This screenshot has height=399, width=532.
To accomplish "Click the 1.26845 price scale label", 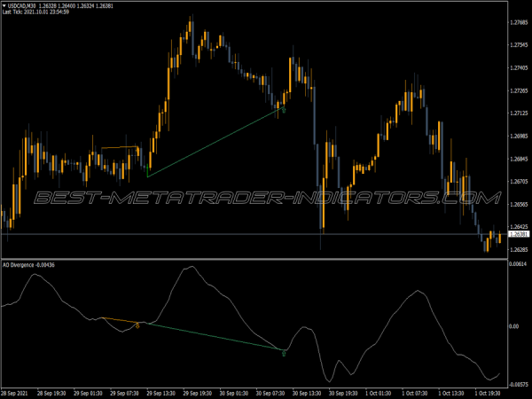I will click(x=519, y=159).
